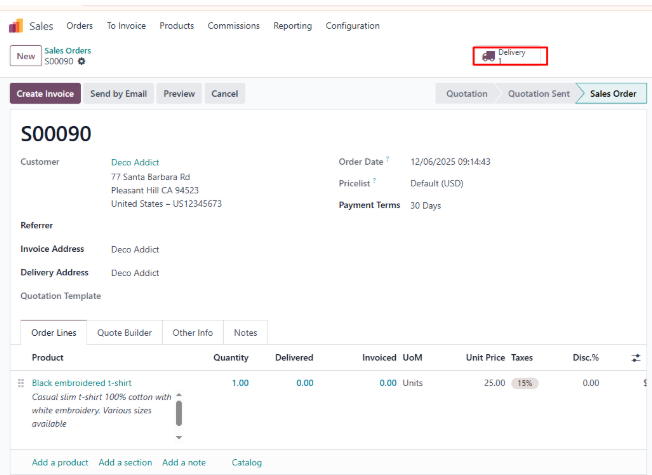
Task: Click the description scroll up arrow
Action: pos(179,396)
